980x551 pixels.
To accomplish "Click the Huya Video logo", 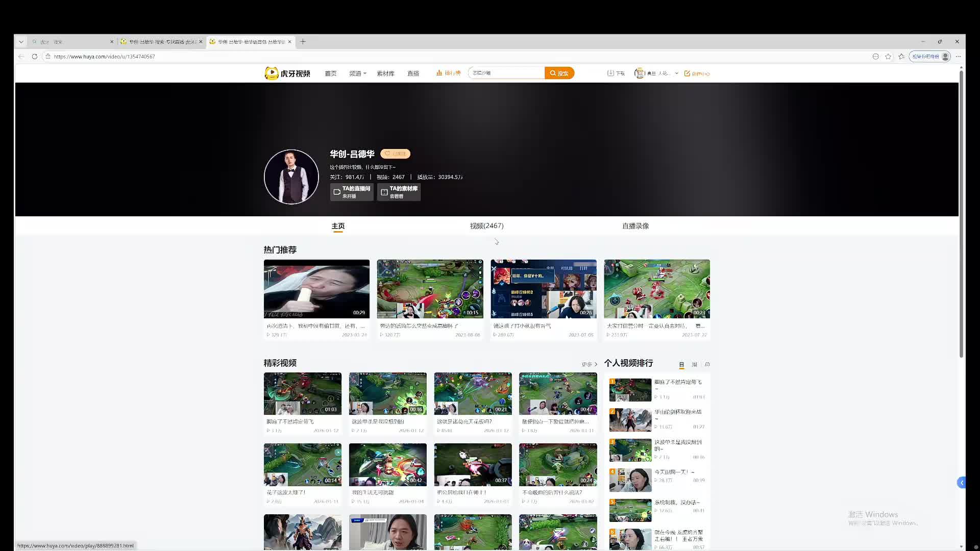I will click(287, 73).
